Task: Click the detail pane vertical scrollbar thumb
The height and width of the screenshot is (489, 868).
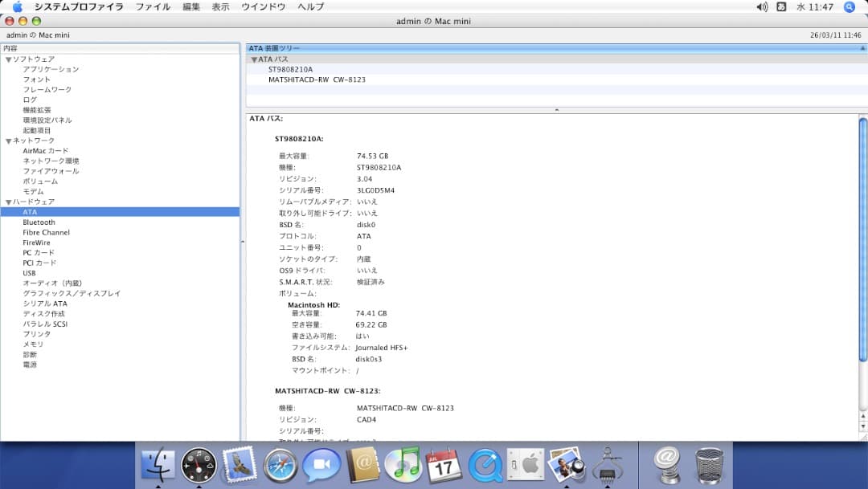Action: 863,239
